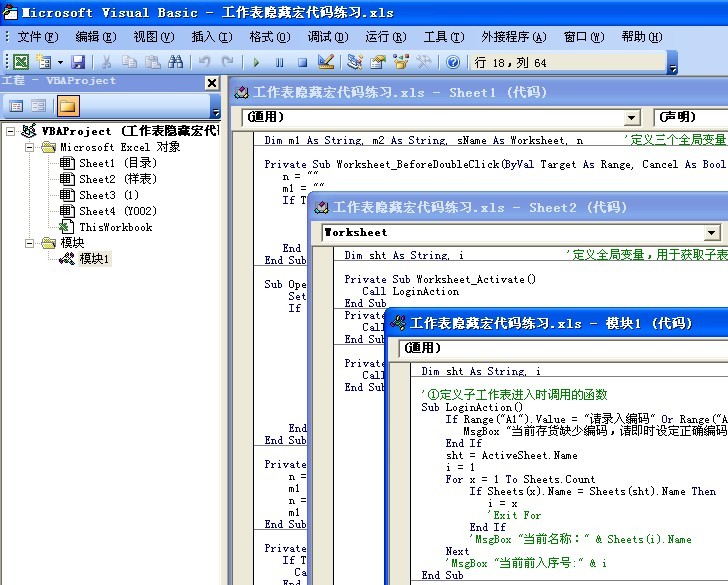Click View Code icon in project panel
Screen dimensions: 728x585
[16, 106]
